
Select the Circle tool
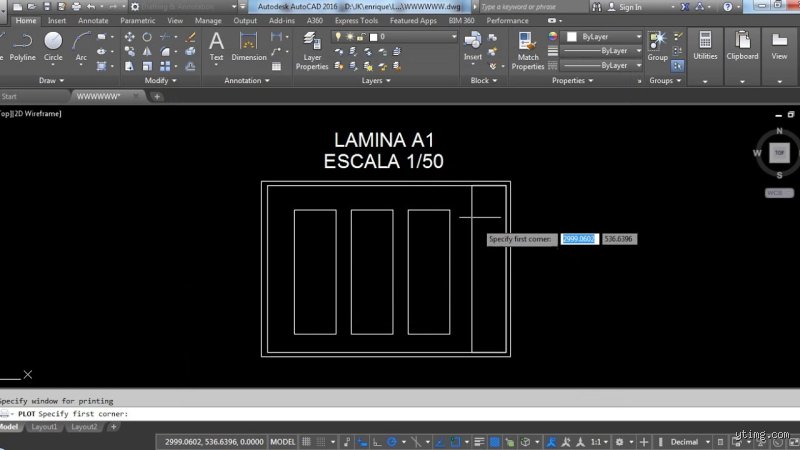point(53,47)
